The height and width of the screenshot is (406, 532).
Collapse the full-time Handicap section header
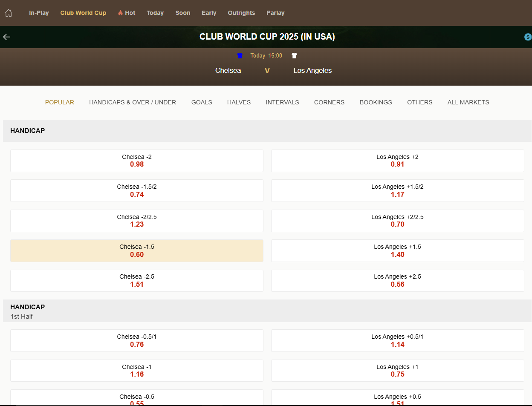(x=267, y=131)
